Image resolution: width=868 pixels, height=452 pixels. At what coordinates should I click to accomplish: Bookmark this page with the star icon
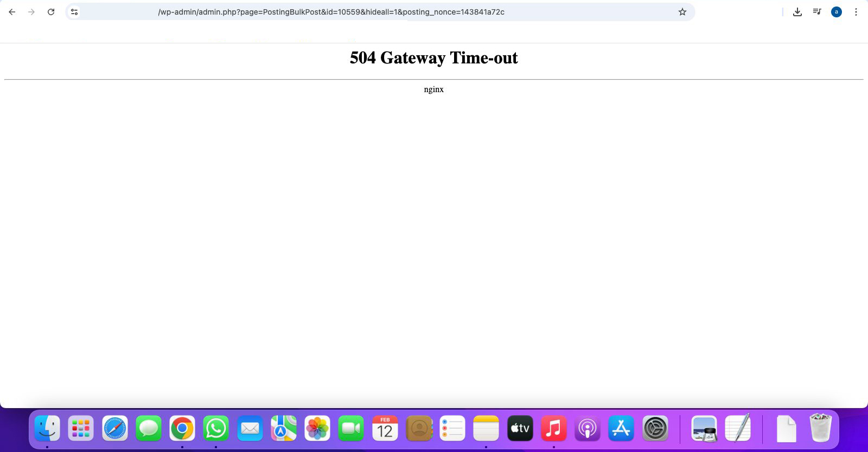click(682, 12)
